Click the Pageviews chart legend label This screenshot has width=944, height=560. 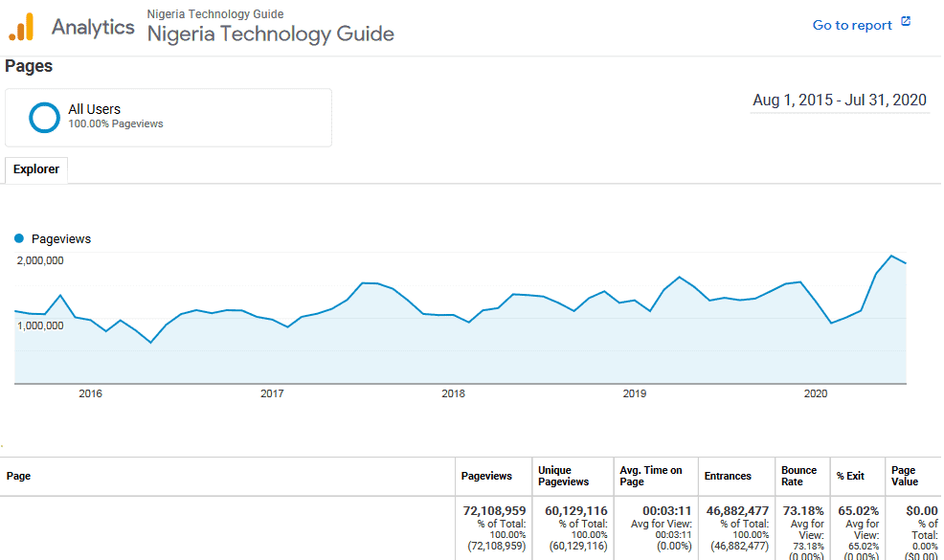point(61,239)
